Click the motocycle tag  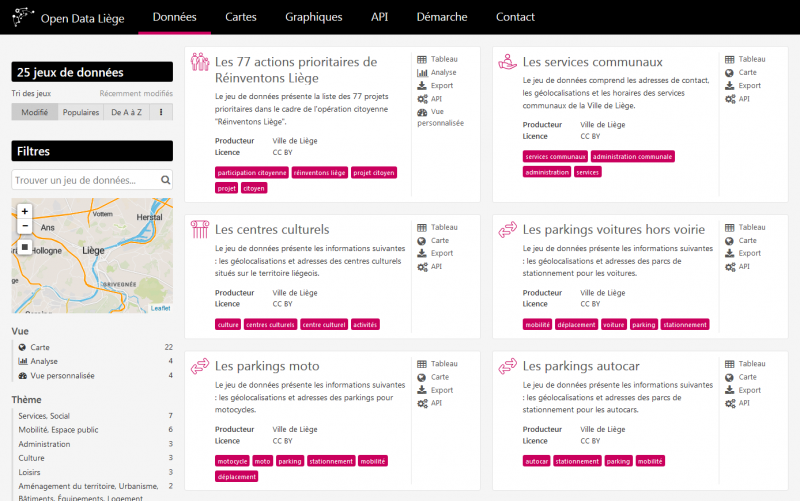click(232, 461)
